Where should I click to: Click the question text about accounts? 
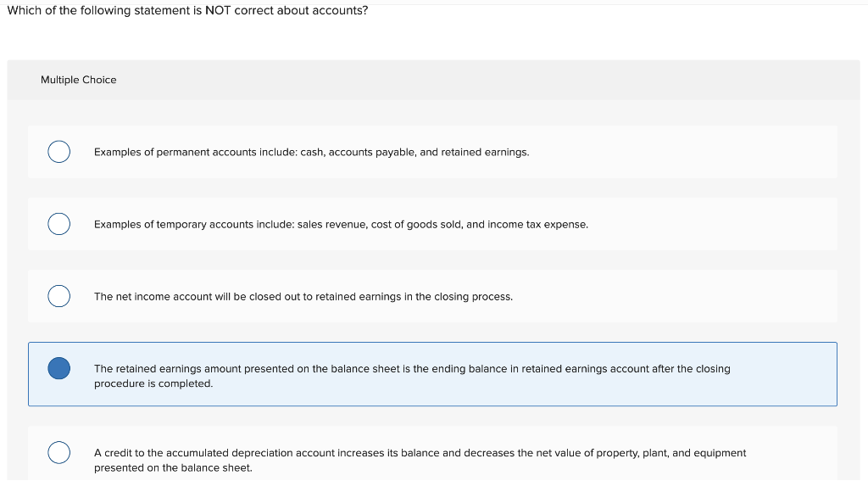click(x=186, y=10)
